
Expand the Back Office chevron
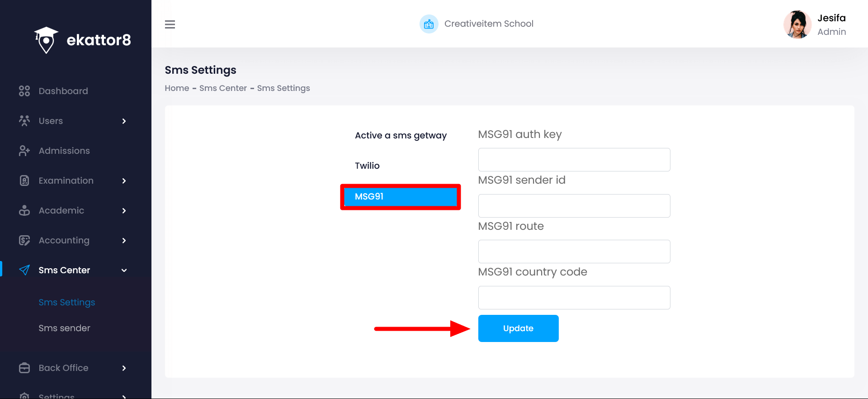coord(124,368)
